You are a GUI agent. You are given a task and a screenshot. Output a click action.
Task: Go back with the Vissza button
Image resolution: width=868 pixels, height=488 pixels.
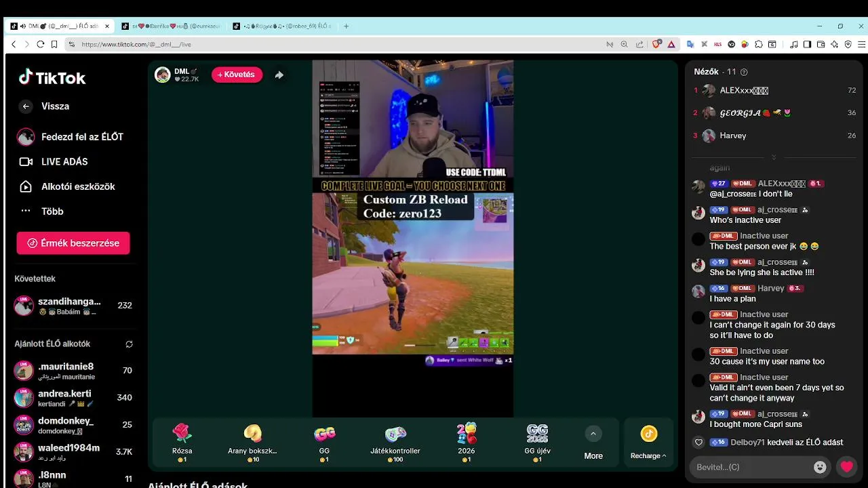coord(43,106)
